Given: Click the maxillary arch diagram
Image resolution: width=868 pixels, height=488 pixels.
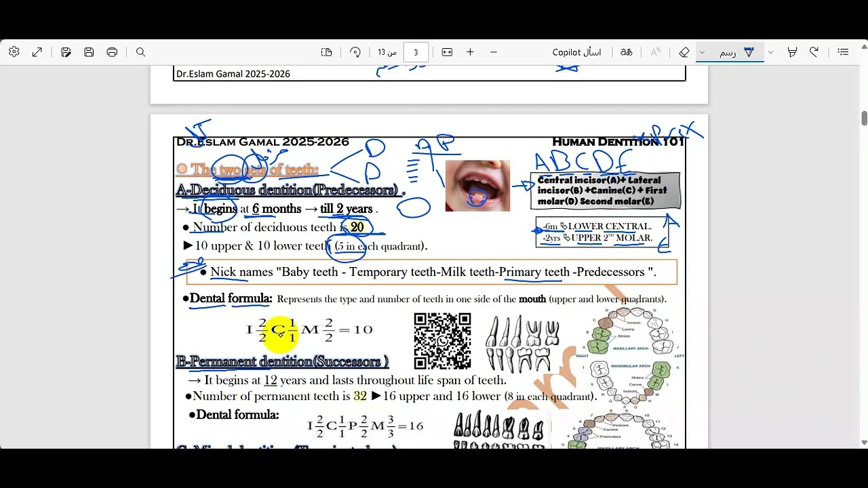Looking at the screenshot, I should (631, 331).
